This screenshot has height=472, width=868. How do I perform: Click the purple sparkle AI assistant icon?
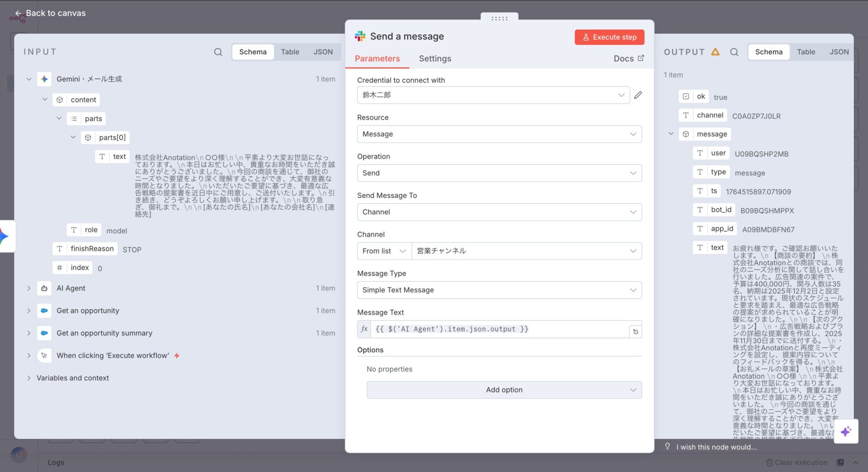(x=845, y=431)
